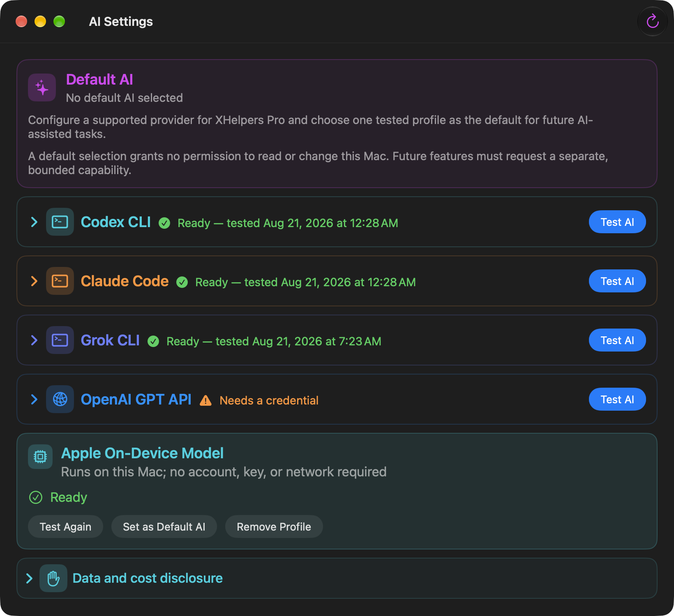This screenshot has width=674, height=616.
Task: Click the Remove Profile button
Action: pyautogui.click(x=274, y=526)
